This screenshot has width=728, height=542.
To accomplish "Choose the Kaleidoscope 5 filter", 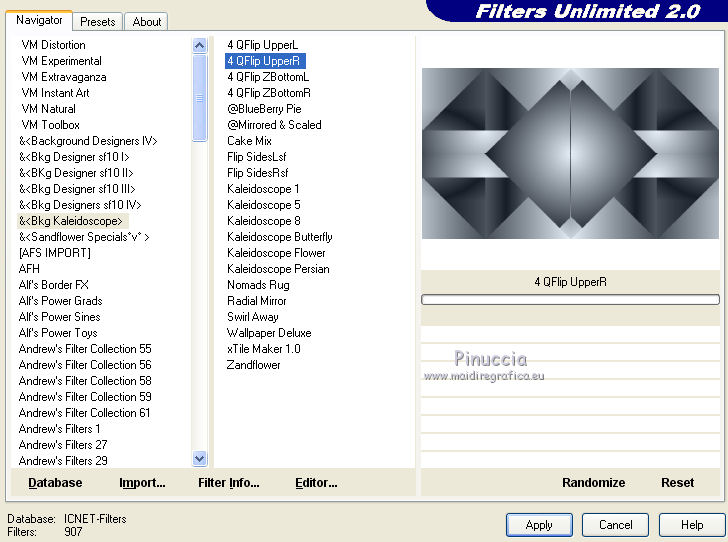I will tap(264, 205).
